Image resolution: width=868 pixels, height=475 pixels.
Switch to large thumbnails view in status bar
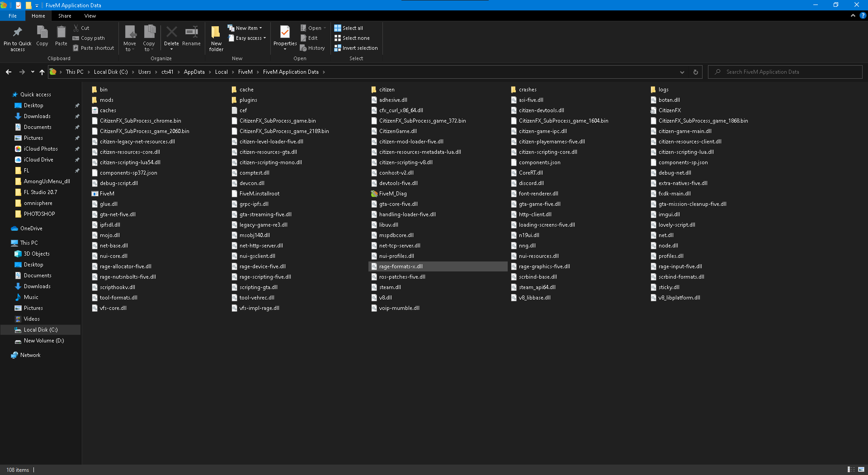click(x=861, y=470)
